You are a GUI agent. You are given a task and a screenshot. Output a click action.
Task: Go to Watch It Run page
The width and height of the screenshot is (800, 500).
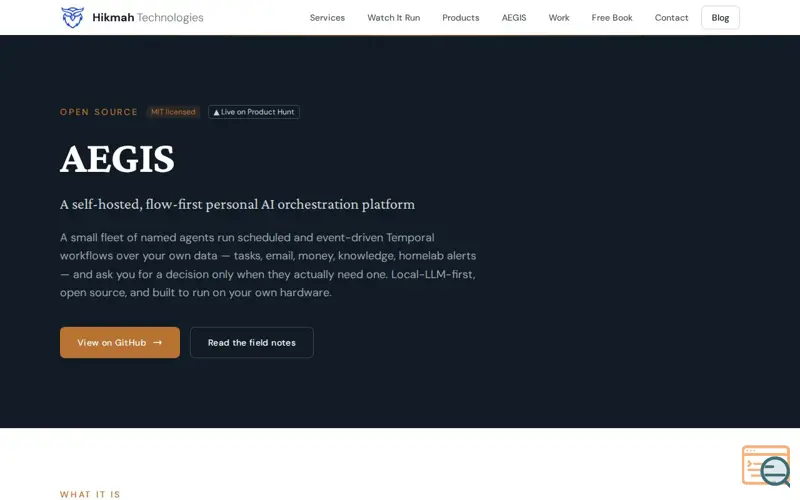pos(393,17)
